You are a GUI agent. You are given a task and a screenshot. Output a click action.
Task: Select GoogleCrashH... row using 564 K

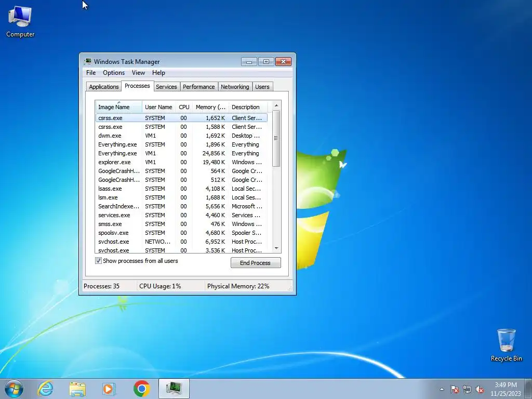pyautogui.click(x=181, y=171)
